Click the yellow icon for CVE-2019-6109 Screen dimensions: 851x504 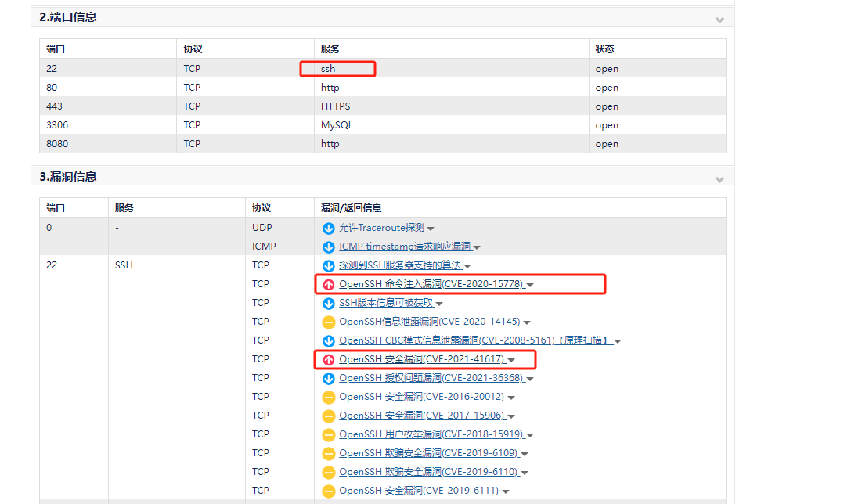pyautogui.click(x=328, y=454)
